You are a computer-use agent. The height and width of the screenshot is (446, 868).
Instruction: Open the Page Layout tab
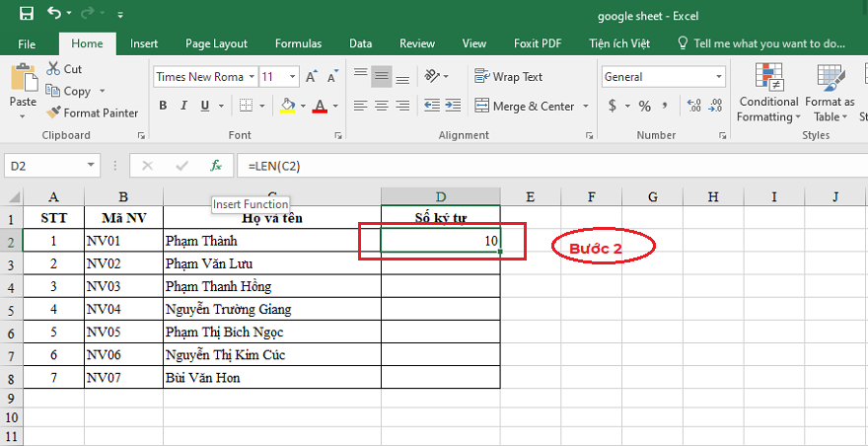[x=216, y=43]
